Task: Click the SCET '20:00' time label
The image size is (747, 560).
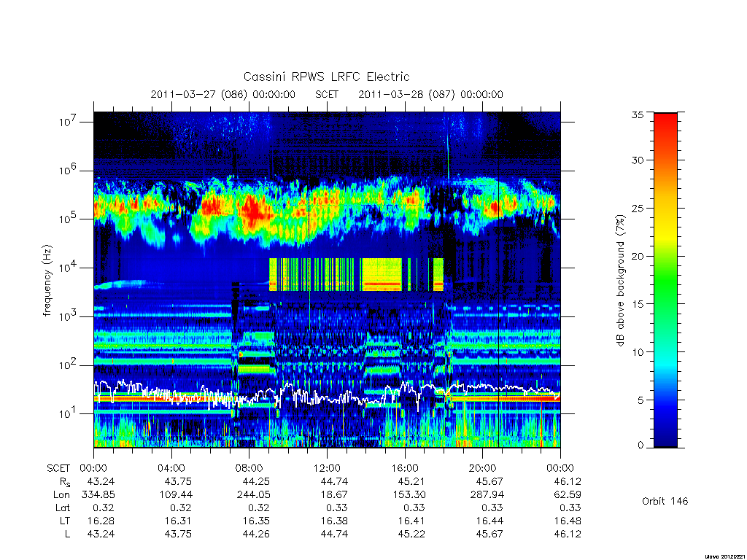Action: coord(482,468)
